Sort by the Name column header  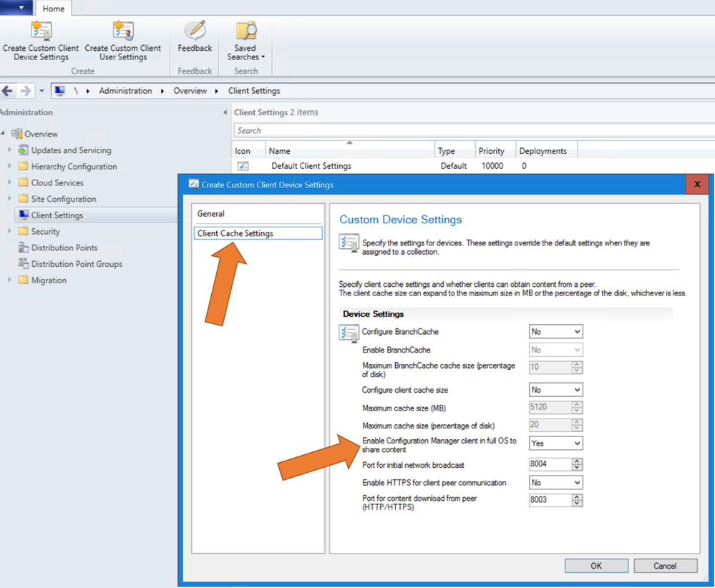[350, 150]
